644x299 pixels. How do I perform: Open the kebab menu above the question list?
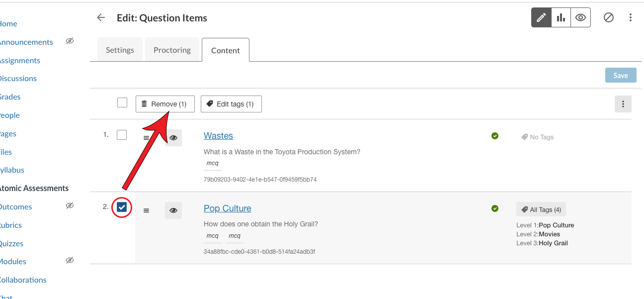(x=623, y=104)
